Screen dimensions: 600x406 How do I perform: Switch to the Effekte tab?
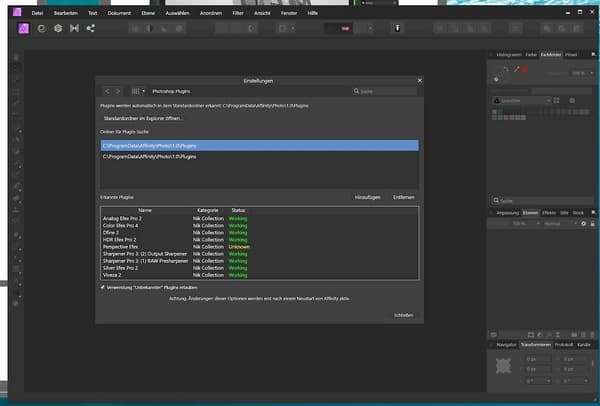click(x=549, y=213)
